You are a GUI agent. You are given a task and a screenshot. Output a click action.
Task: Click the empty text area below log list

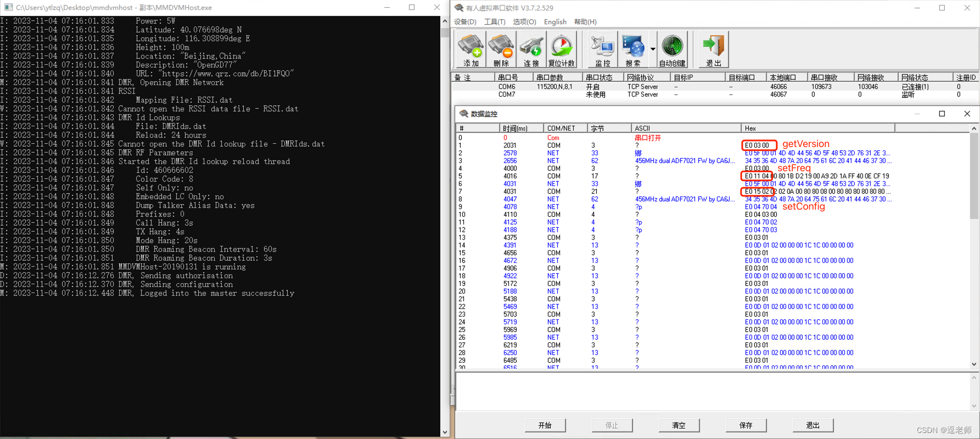pos(713,391)
